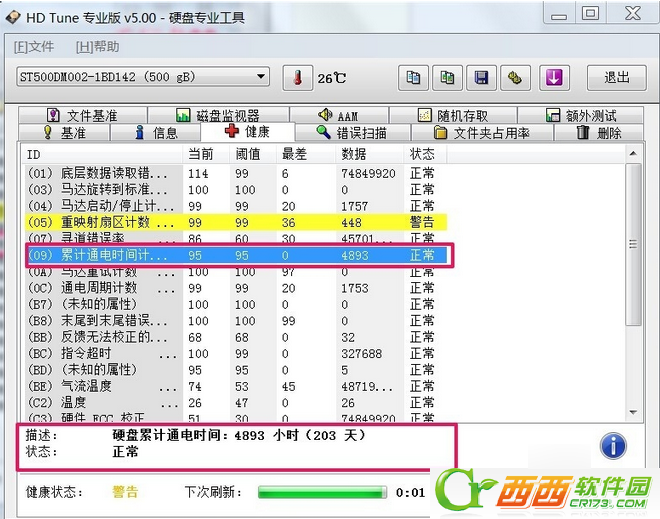
Task: Select the (01) 底层数据读取错 row
Action: [x=236, y=173]
